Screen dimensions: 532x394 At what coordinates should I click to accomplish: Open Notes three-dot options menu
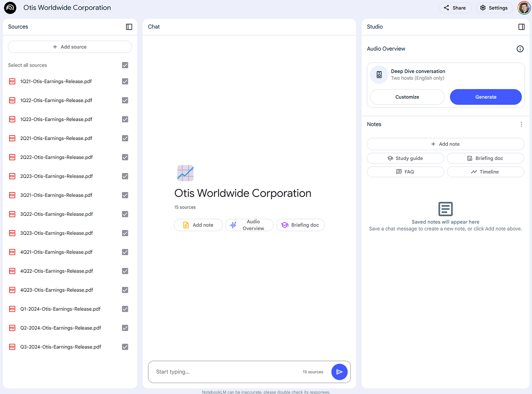[x=521, y=125]
